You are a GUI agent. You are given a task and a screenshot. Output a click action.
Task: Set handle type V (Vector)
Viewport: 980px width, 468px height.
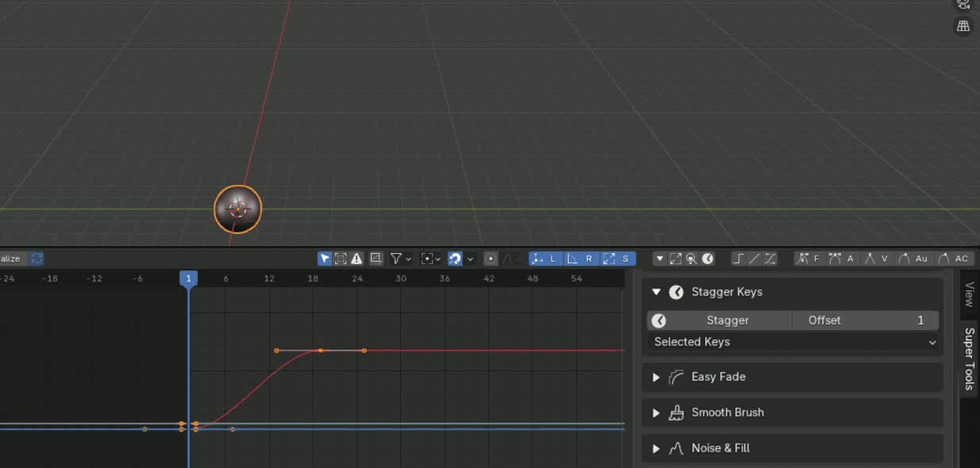pyautogui.click(x=877, y=258)
